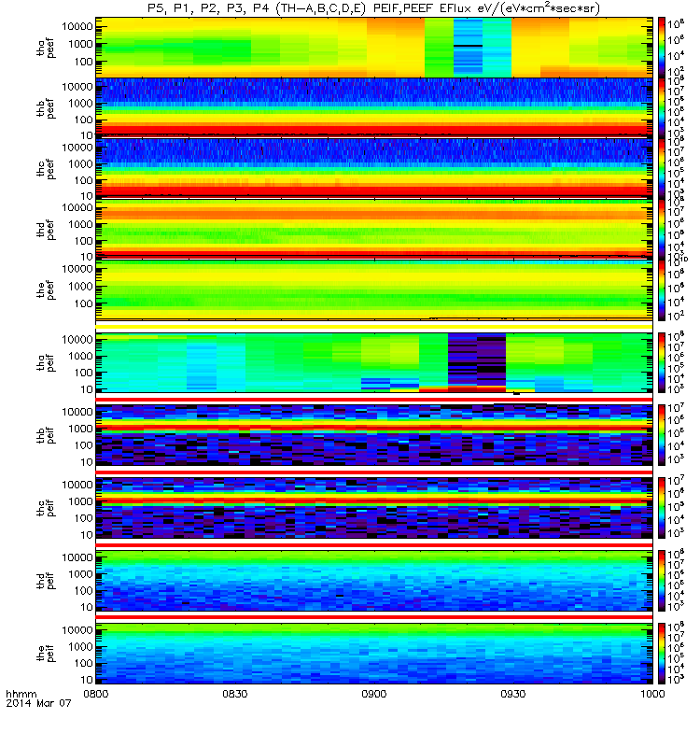Click the 10 tick label of thc peef panel
Screen dimensions: 700x747
pyautogui.click(x=87, y=196)
